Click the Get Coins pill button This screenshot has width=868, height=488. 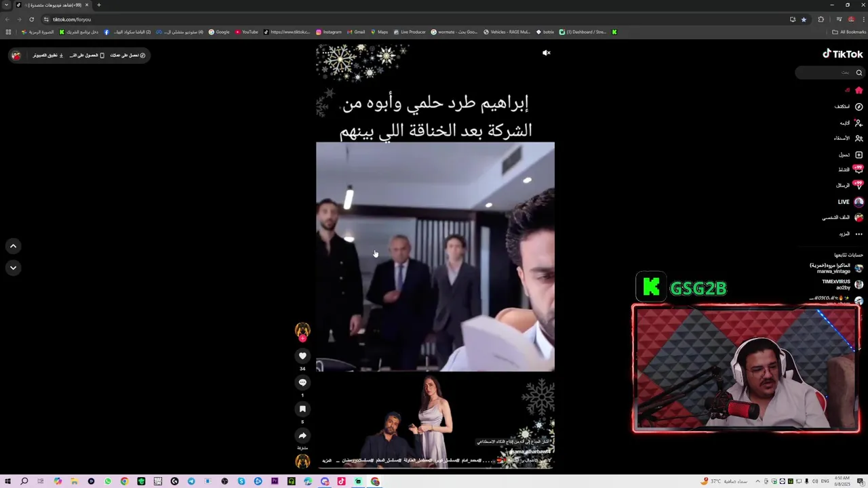click(x=128, y=56)
